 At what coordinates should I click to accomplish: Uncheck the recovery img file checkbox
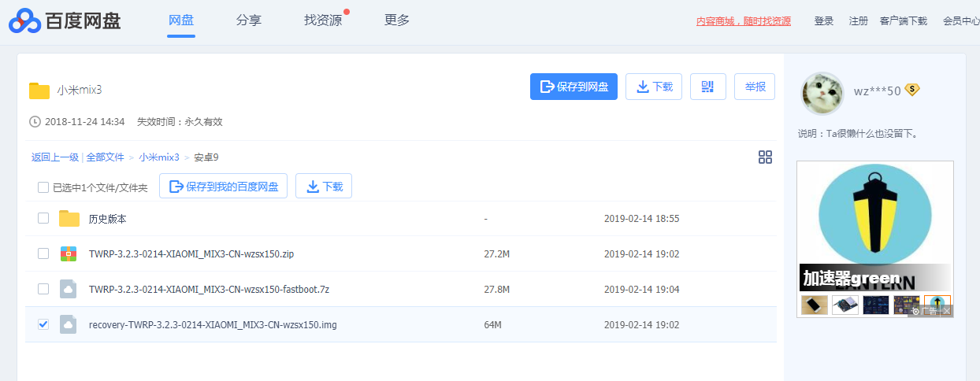43,324
